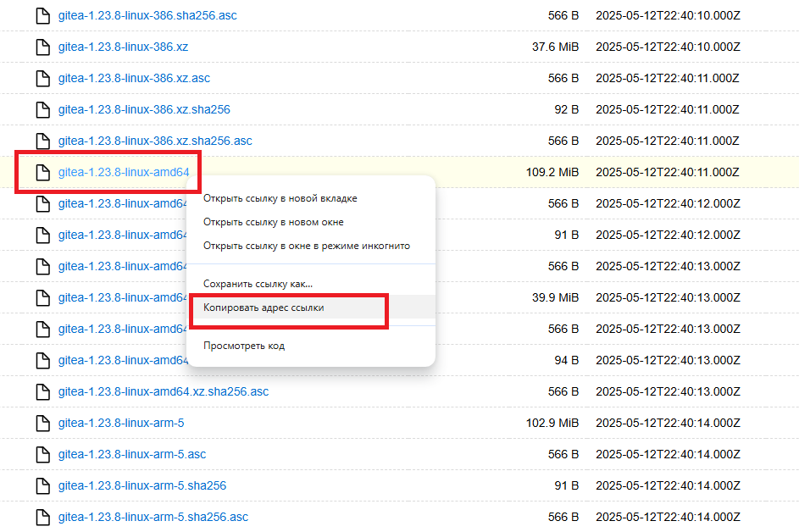Click the file icon in the 102.9 MiB row

(43, 423)
